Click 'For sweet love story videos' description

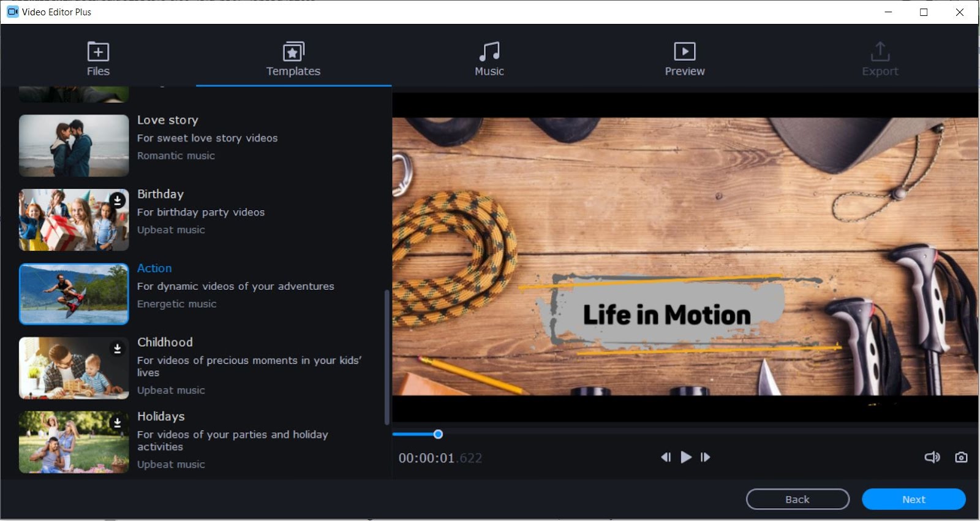click(x=207, y=139)
